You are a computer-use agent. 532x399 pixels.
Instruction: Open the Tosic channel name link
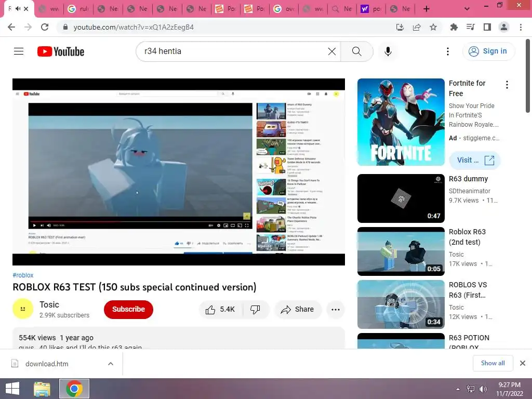coord(49,304)
